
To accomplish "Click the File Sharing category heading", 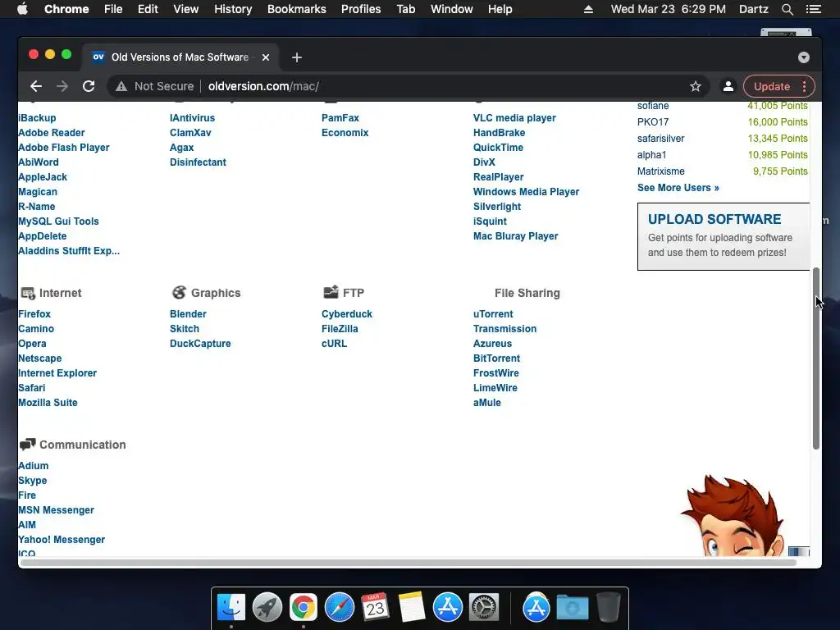I will 527,293.
